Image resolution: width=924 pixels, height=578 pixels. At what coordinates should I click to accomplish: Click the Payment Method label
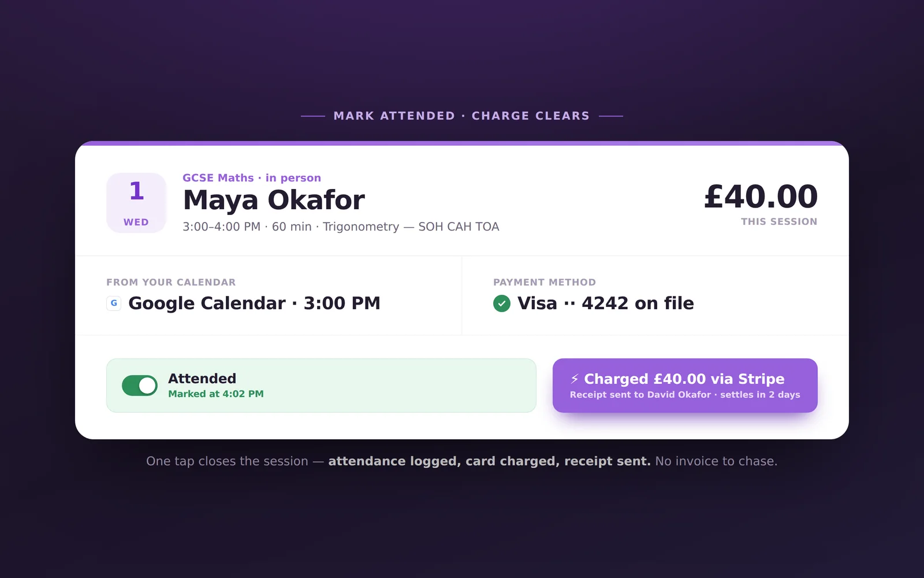[545, 282]
